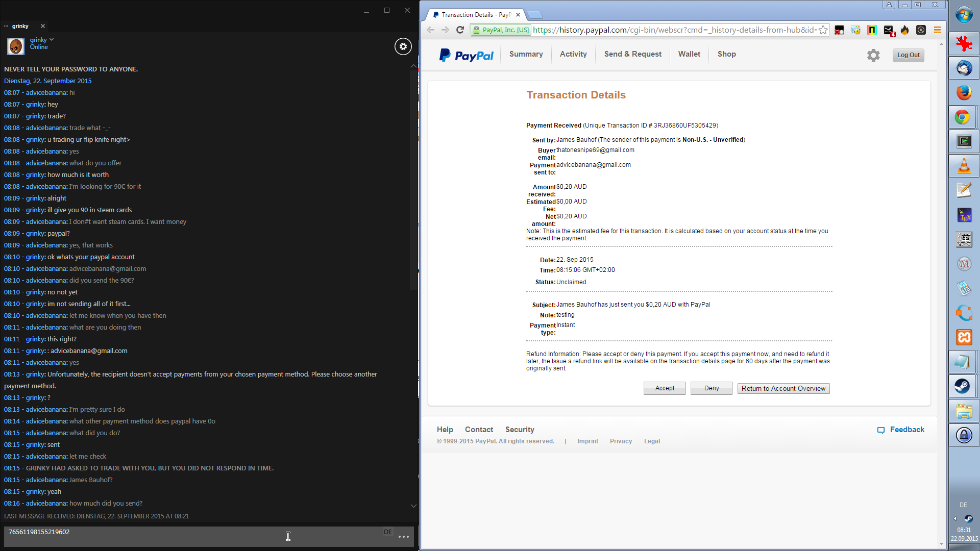Accept the received payment
This screenshot has width=980, height=551.
[664, 388]
